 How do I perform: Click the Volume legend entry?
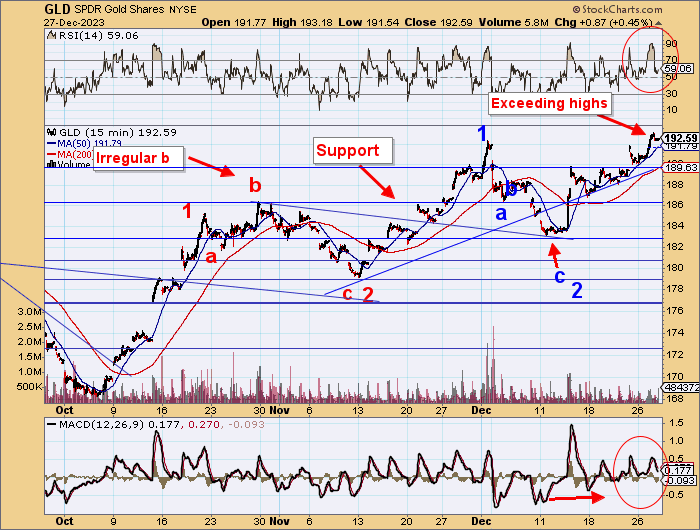click(68, 164)
